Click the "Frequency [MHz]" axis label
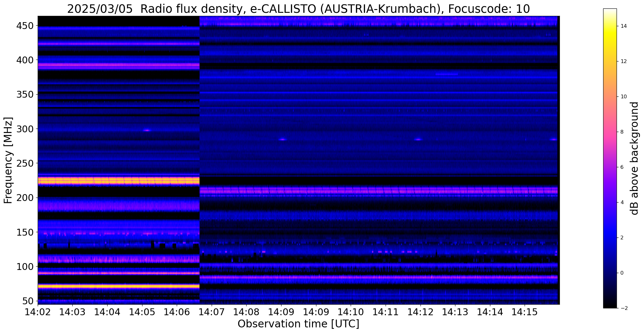The width and height of the screenshot is (644, 333). point(8,160)
